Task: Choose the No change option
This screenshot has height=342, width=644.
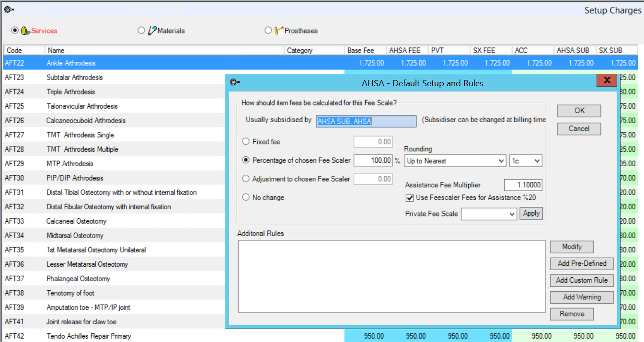Action: tap(246, 197)
